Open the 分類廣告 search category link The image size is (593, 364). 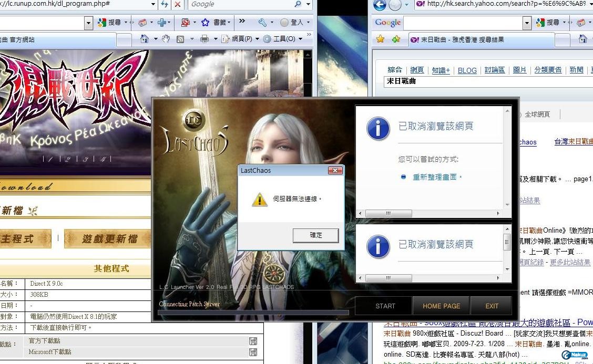(548, 70)
